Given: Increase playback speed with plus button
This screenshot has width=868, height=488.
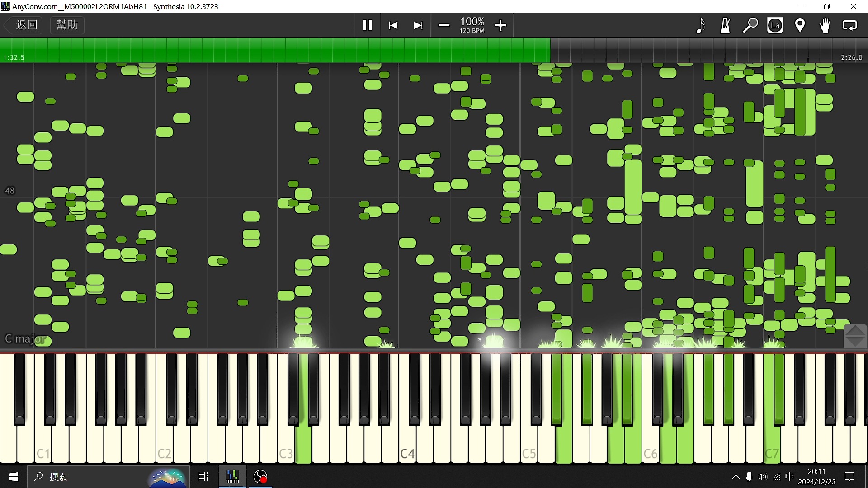Looking at the screenshot, I should (500, 25).
